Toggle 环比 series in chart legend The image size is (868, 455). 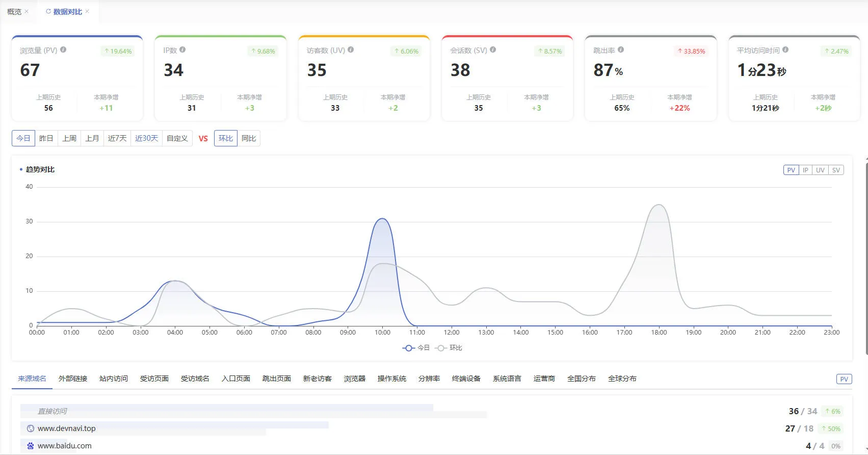449,348
